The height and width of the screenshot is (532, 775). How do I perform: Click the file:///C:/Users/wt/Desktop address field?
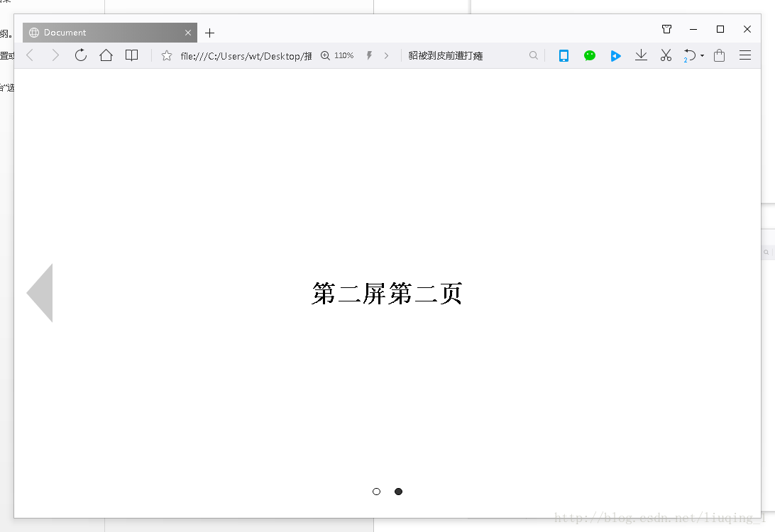[246, 56]
